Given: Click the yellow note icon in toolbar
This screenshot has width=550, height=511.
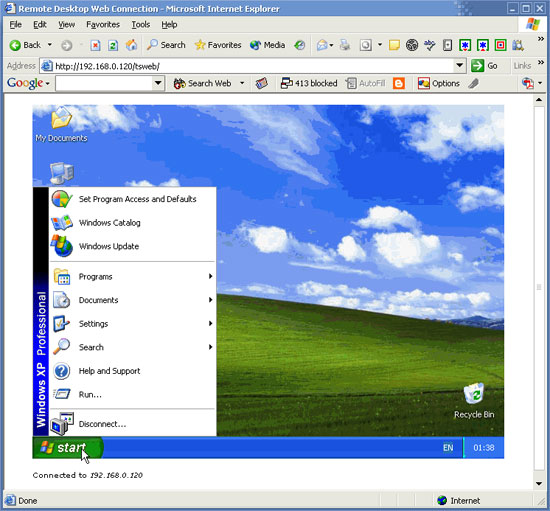Looking at the screenshot, I should [394, 45].
